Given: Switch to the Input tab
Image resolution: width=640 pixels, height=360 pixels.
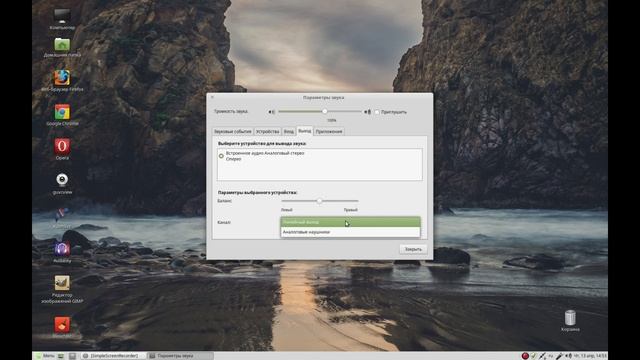Looking at the screenshot, I should point(289,131).
